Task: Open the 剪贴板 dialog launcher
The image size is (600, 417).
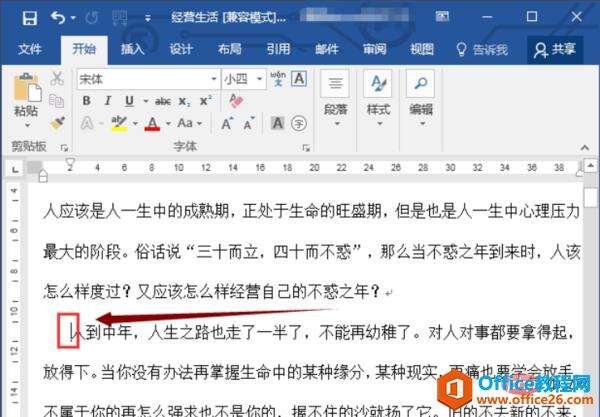Action: 64,147
